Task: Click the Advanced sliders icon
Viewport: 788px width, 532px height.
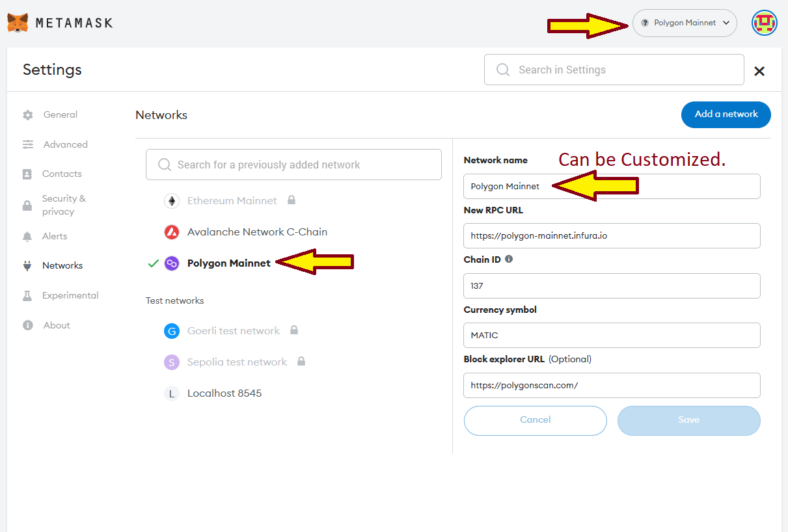Action: click(27, 144)
